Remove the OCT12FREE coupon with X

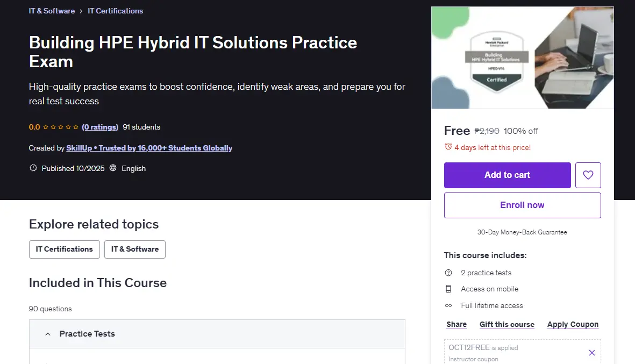click(x=591, y=353)
